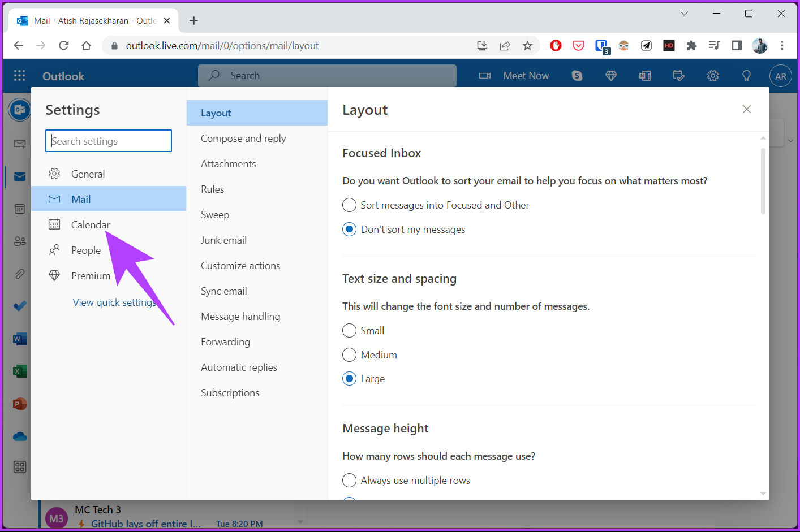Open Message handling settings

click(x=257, y=316)
